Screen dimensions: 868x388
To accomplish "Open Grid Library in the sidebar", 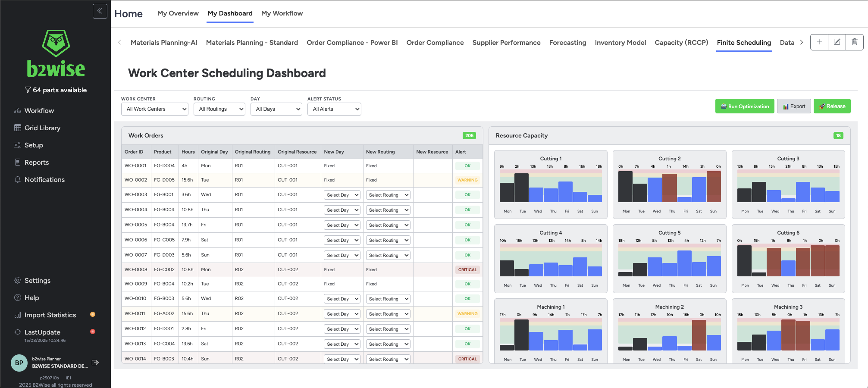I will click(42, 128).
